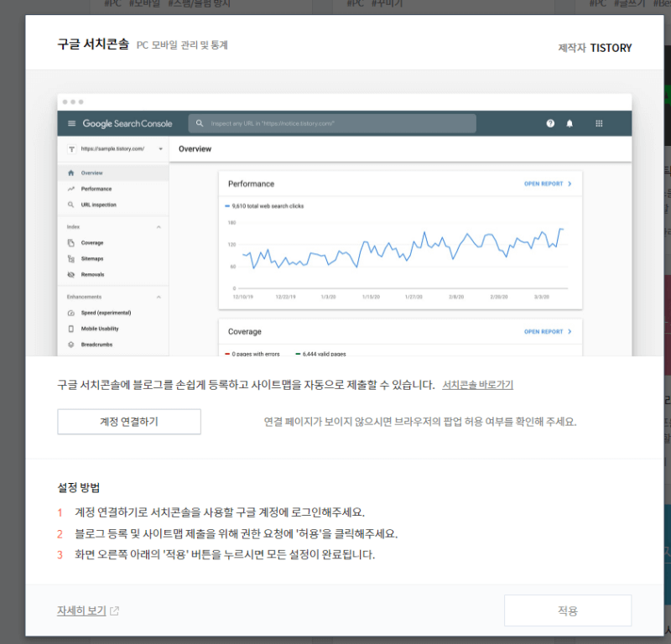
Task: Click the help question mark icon
Action: [550, 123]
